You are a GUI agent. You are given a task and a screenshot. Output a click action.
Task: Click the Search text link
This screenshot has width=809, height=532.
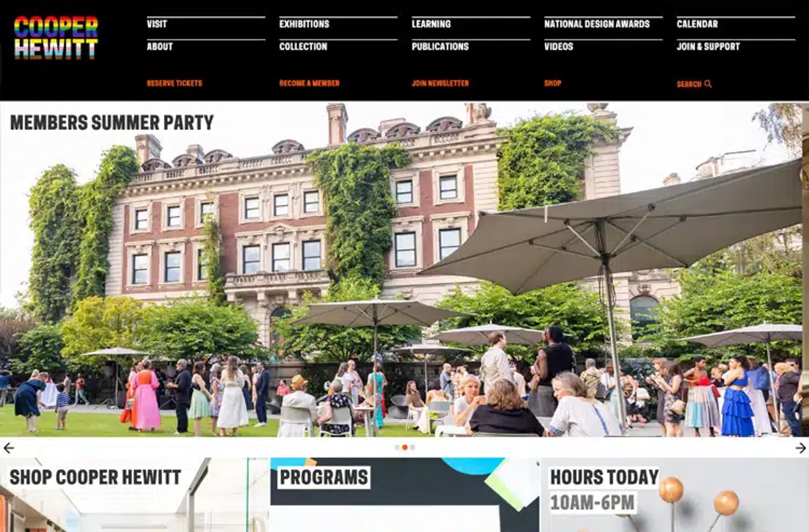(689, 84)
